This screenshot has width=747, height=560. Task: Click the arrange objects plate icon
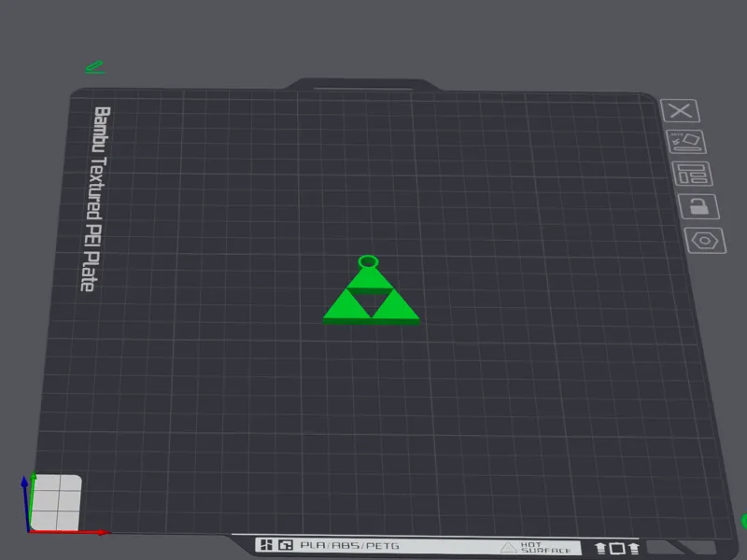[x=692, y=174]
